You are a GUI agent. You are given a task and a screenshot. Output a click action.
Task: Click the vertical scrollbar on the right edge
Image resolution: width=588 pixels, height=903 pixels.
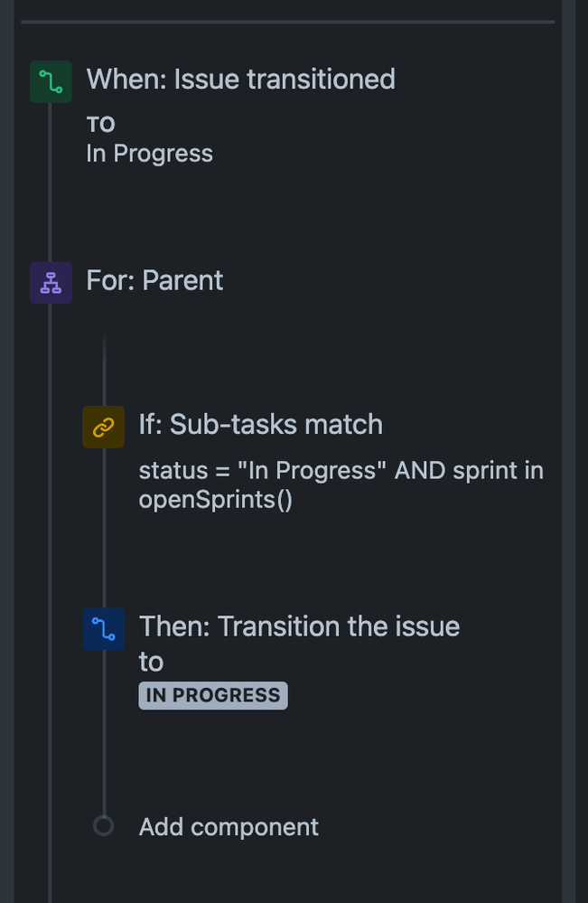pos(568,452)
